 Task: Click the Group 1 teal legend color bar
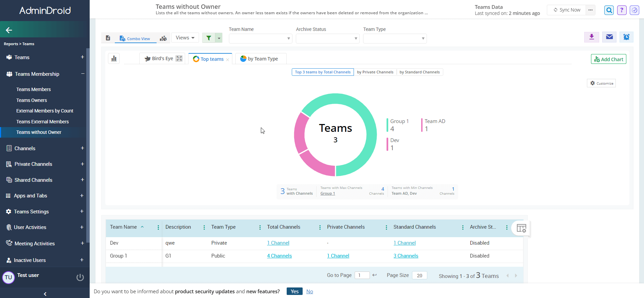pyautogui.click(x=387, y=125)
